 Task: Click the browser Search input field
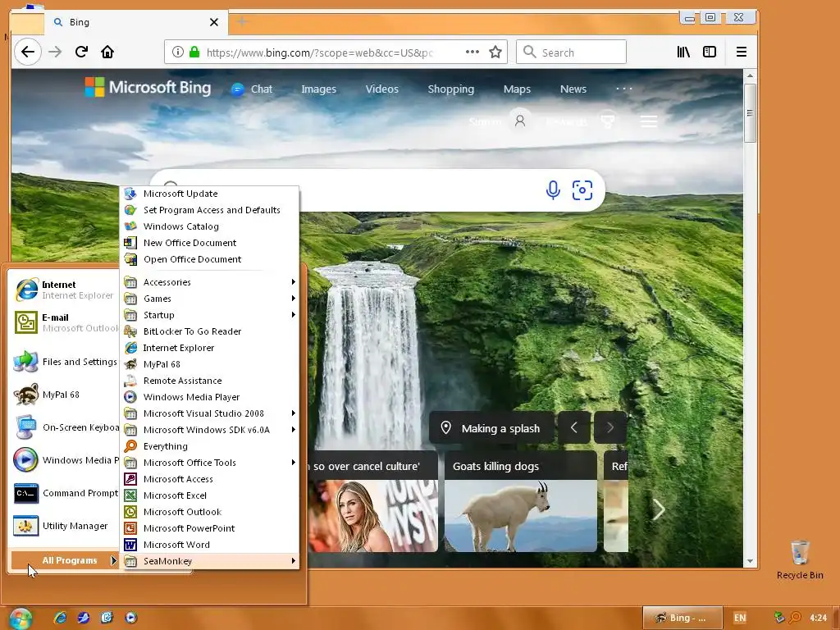(x=571, y=52)
